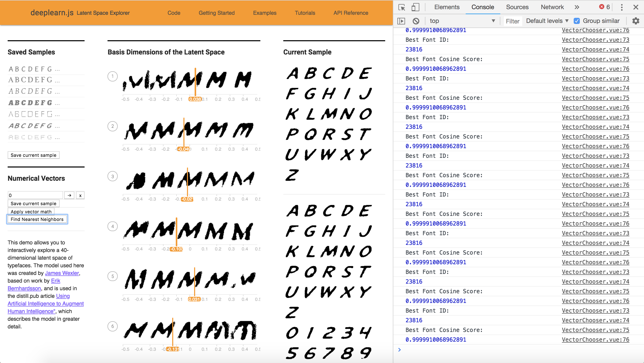This screenshot has width=644, height=363.
Task: Click the last 0.9999910068962891 console value
Action: click(436, 340)
